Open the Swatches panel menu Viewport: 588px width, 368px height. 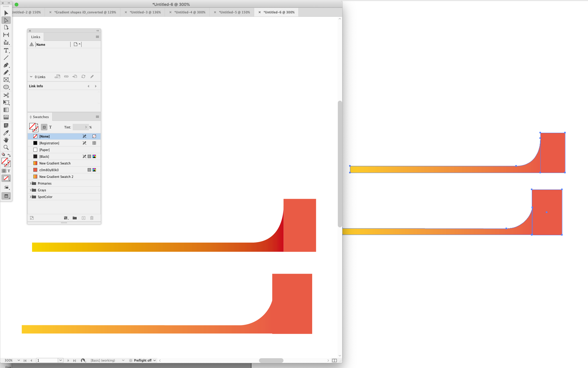[97, 117]
